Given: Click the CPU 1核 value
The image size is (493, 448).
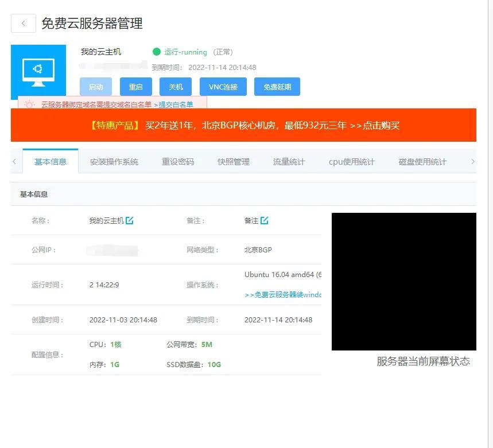Looking at the screenshot, I should pyautogui.click(x=116, y=345).
